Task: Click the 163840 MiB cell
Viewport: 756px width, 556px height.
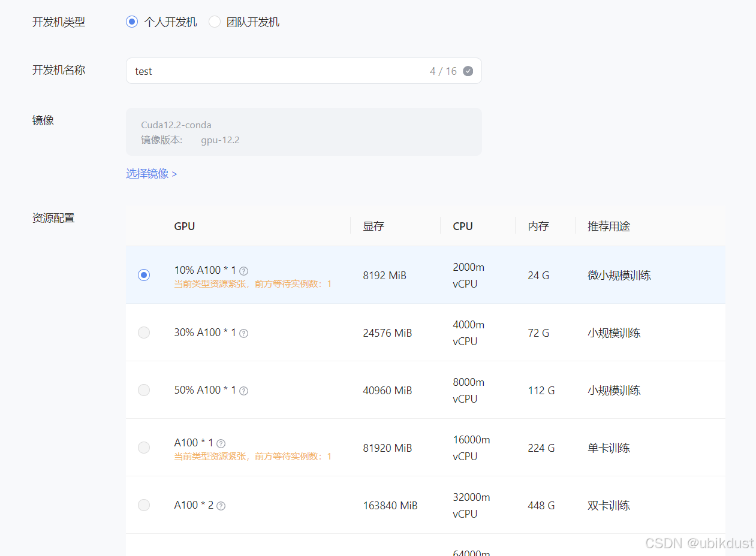Action: [x=390, y=506]
